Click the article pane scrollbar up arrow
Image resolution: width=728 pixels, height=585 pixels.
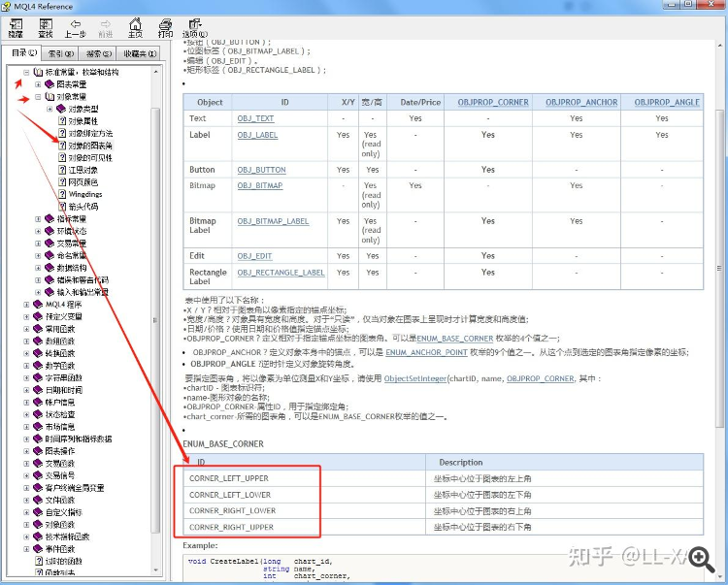click(x=720, y=46)
